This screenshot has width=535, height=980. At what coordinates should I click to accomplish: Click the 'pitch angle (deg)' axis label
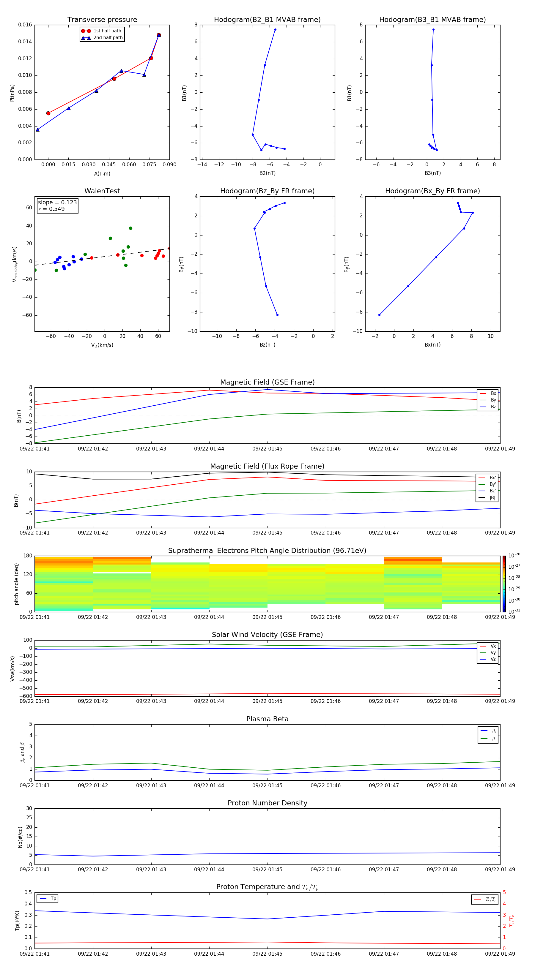16,584
